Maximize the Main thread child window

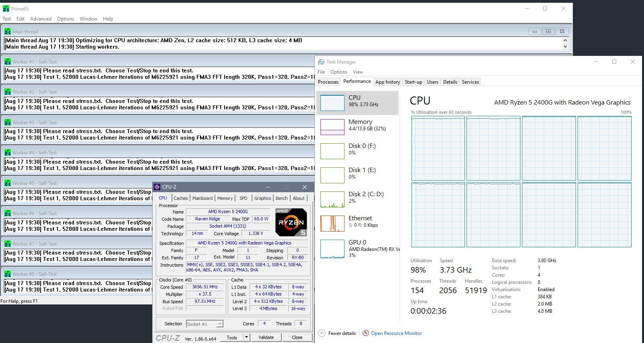[548, 31]
